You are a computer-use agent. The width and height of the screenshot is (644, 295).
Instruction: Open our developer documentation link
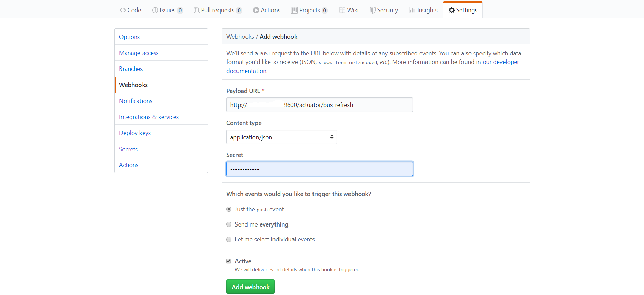(501, 62)
